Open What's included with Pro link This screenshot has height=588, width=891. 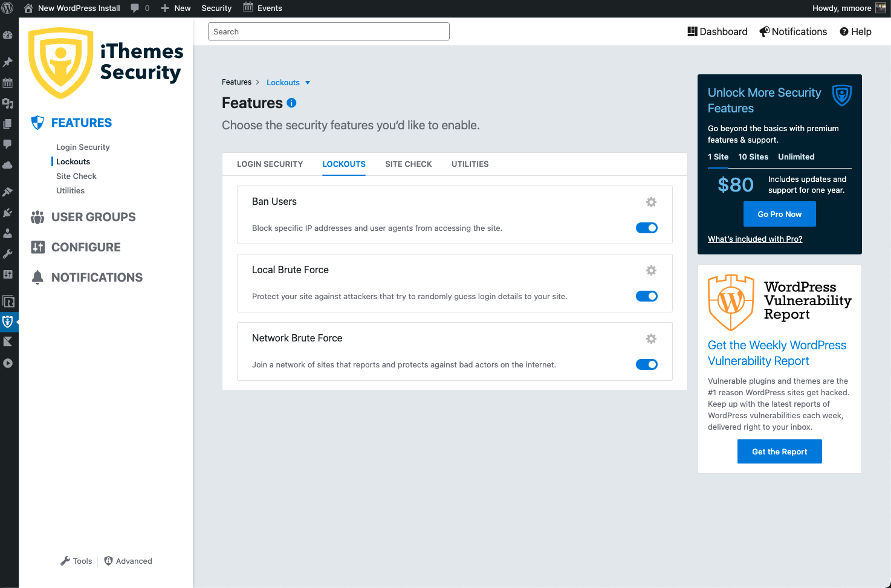coord(755,239)
